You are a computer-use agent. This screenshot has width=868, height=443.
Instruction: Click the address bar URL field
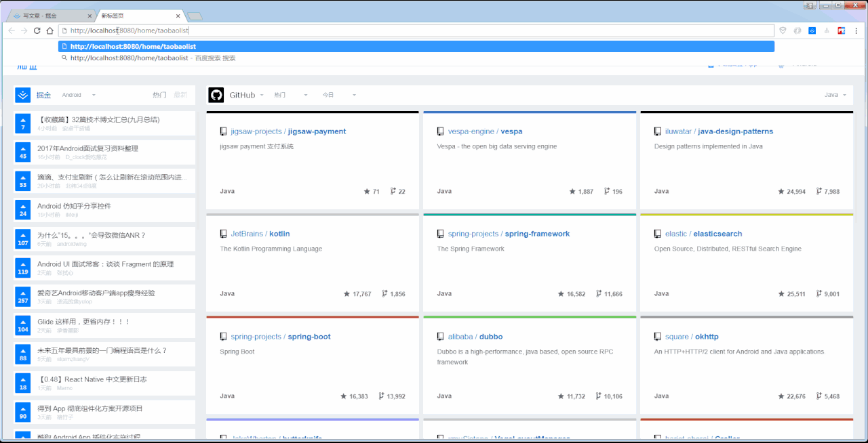click(x=416, y=30)
